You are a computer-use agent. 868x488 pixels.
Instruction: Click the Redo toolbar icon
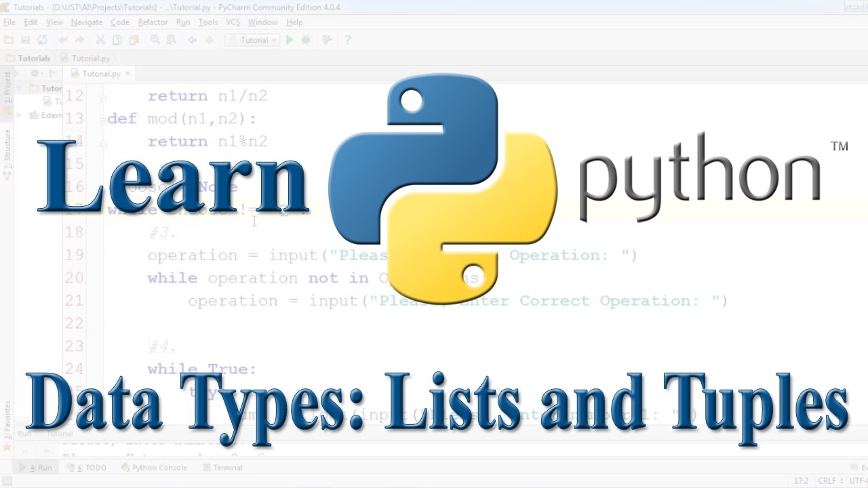coord(80,40)
